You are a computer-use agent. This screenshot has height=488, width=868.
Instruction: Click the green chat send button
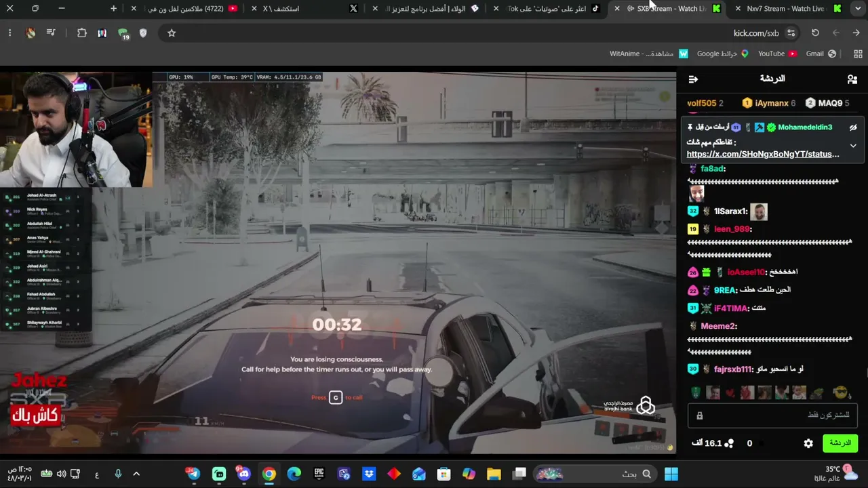coord(840,443)
